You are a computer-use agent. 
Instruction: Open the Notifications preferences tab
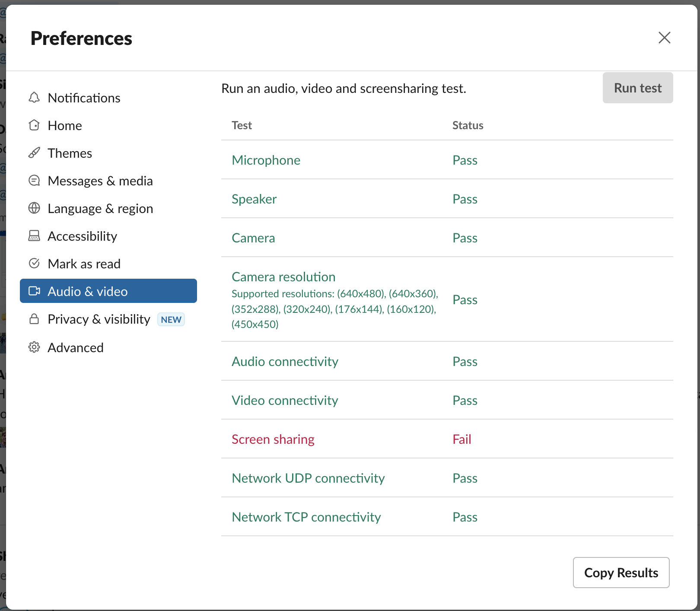(x=84, y=98)
